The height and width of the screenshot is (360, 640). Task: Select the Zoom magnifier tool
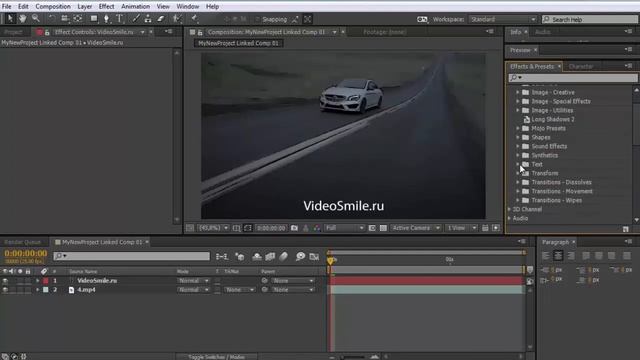(36, 18)
